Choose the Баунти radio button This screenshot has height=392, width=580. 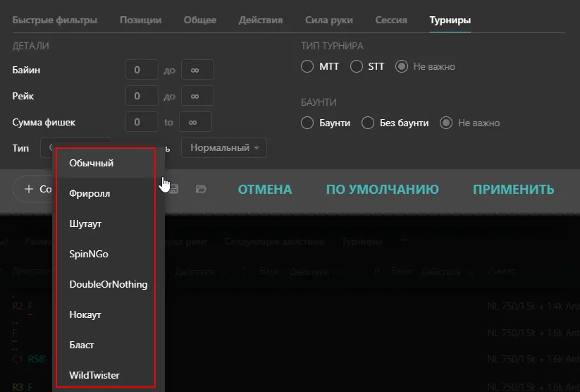307,123
